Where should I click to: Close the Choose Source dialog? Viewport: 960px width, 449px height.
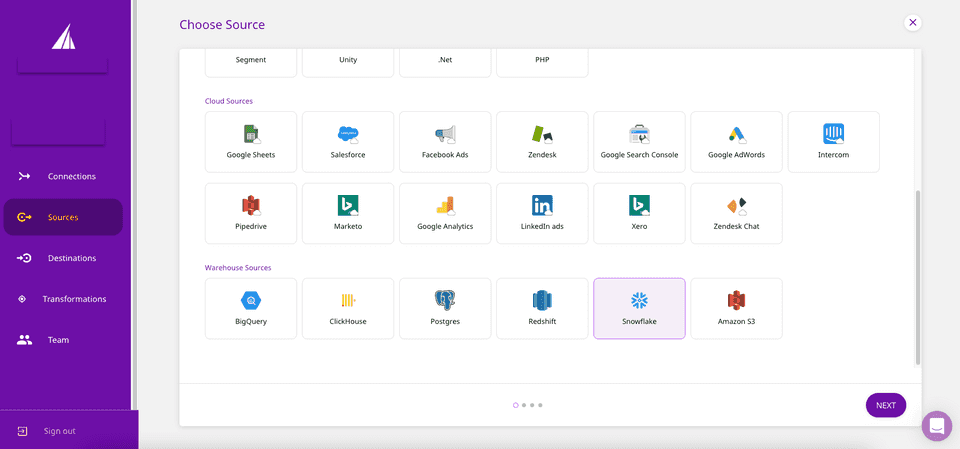pyautogui.click(x=912, y=22)
